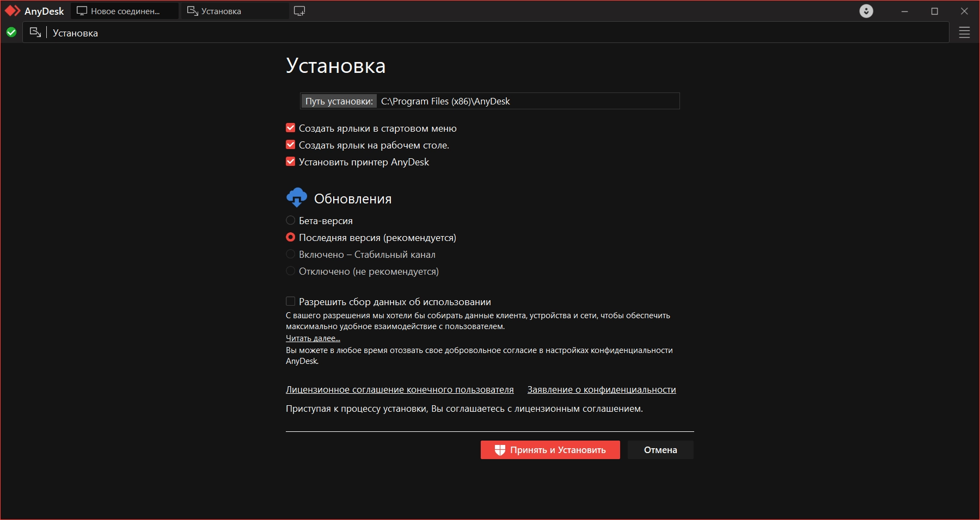Open 'Лицензионное соглашение конечного пользователя' link
The width and height of the screenshot is (980, 520).
(x=400, y=389)
